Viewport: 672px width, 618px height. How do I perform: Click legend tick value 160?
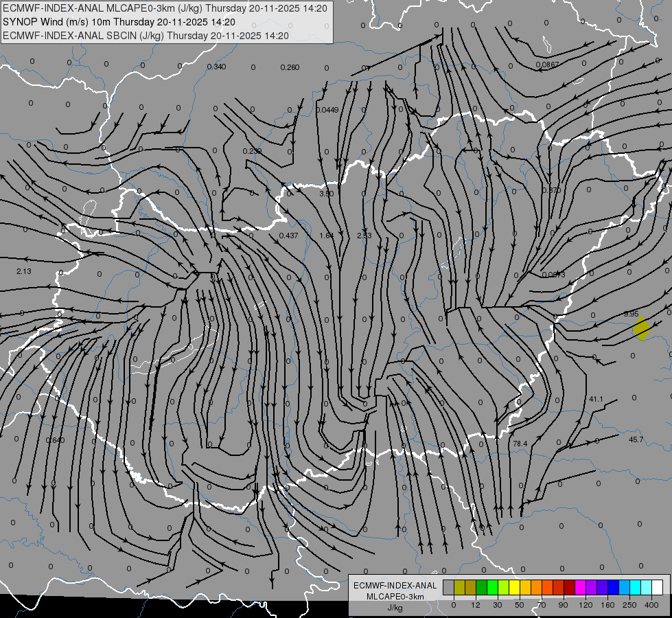(607, 605)
